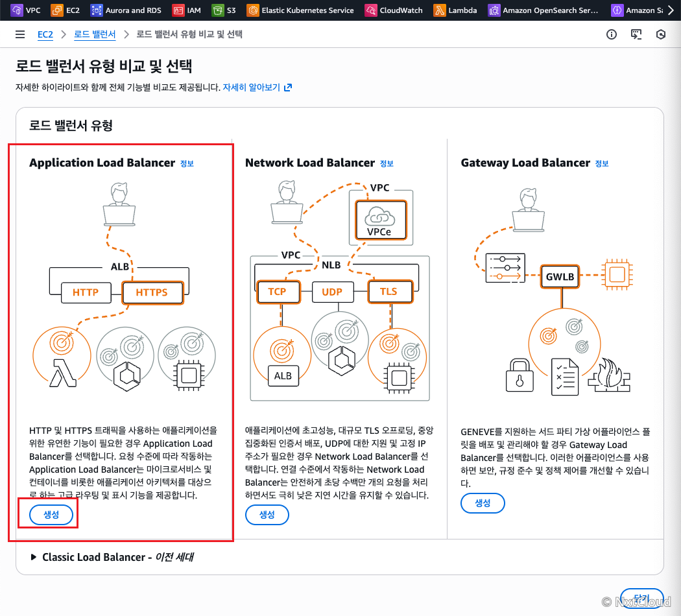The image size is (681, 616).
Task: Click the Gateway Load Balancer heading
Action: click(x=525, y=163)
